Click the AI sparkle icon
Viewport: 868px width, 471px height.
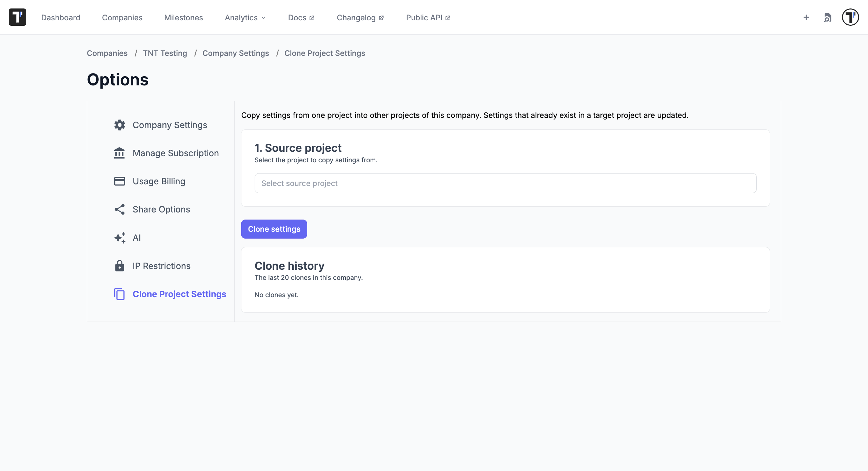[120, 238]
